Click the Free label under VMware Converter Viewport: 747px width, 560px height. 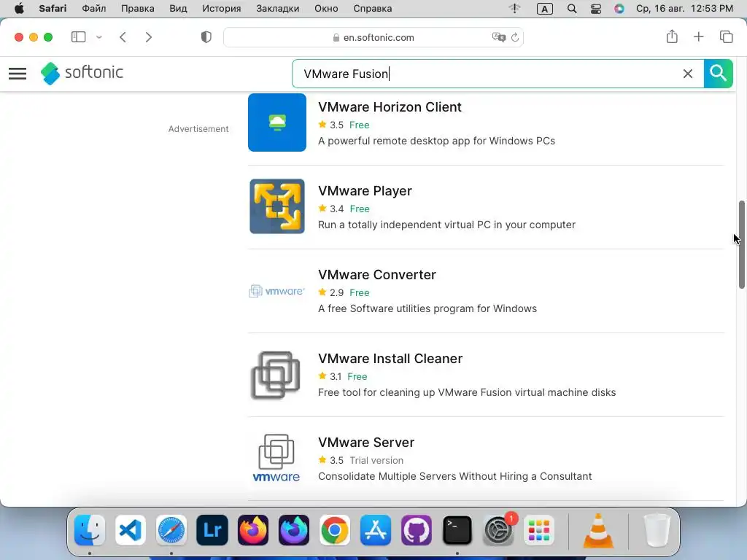[x=360, y=293]
